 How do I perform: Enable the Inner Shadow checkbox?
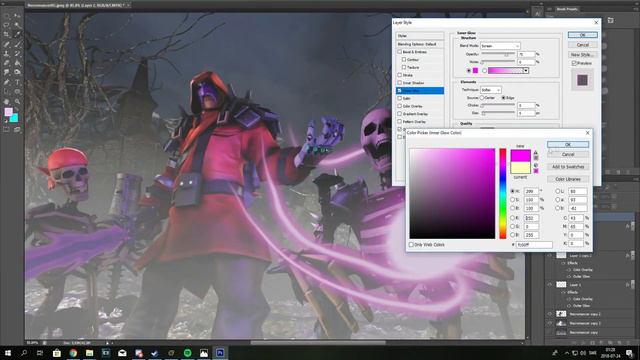[x=400, y=83]
